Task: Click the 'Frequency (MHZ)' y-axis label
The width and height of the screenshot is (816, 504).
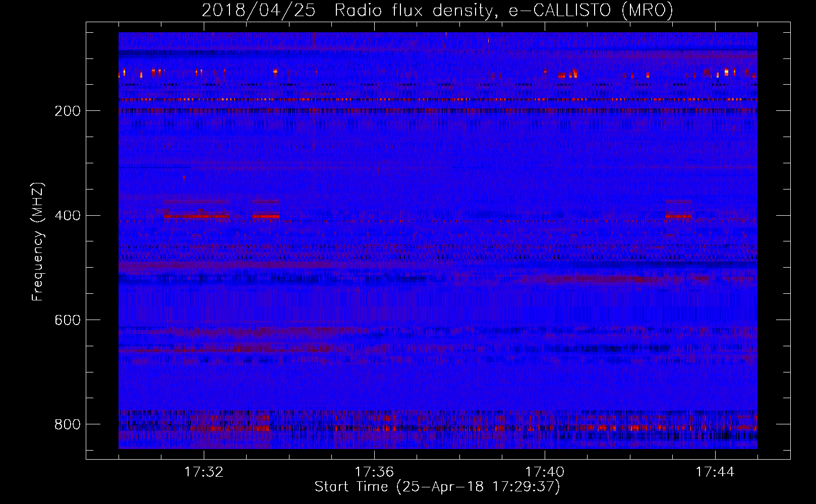Action: click(x=37, y=241)
